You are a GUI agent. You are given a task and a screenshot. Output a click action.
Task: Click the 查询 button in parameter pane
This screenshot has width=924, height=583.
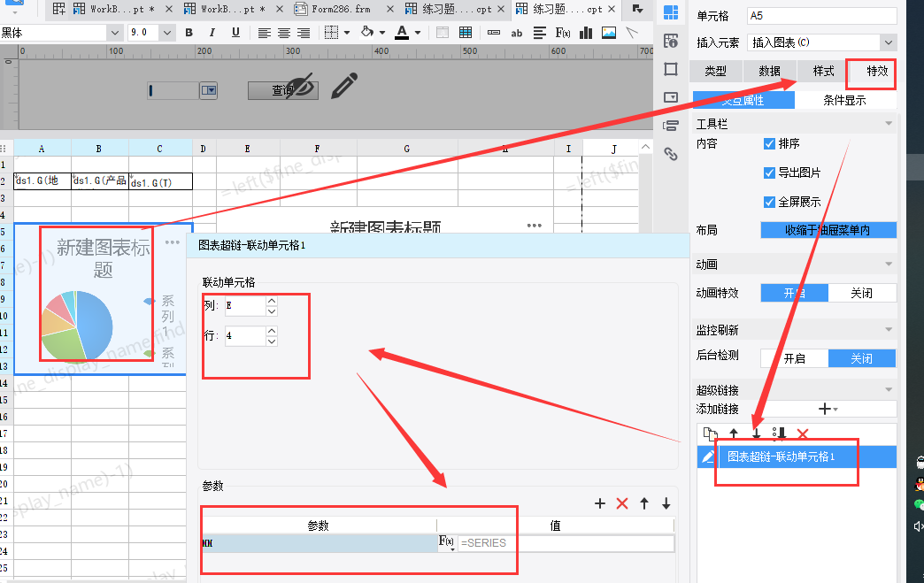coord(283,91)
